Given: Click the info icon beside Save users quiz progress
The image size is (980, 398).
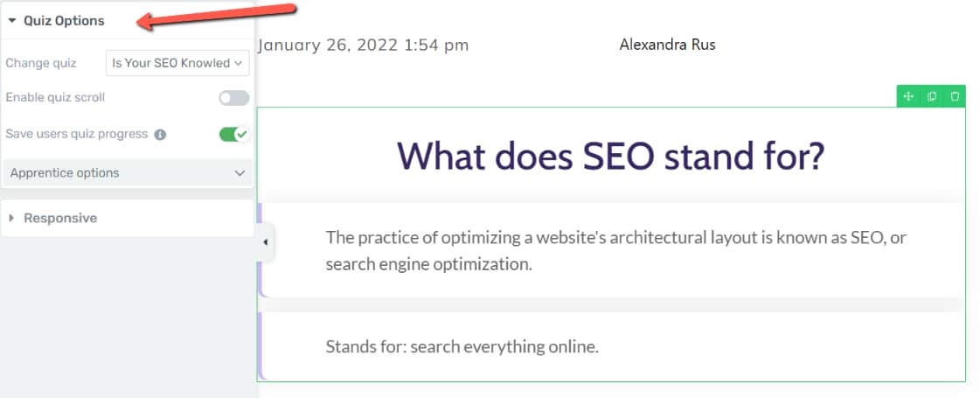Looking at the screenshot, I should [160, 135].
